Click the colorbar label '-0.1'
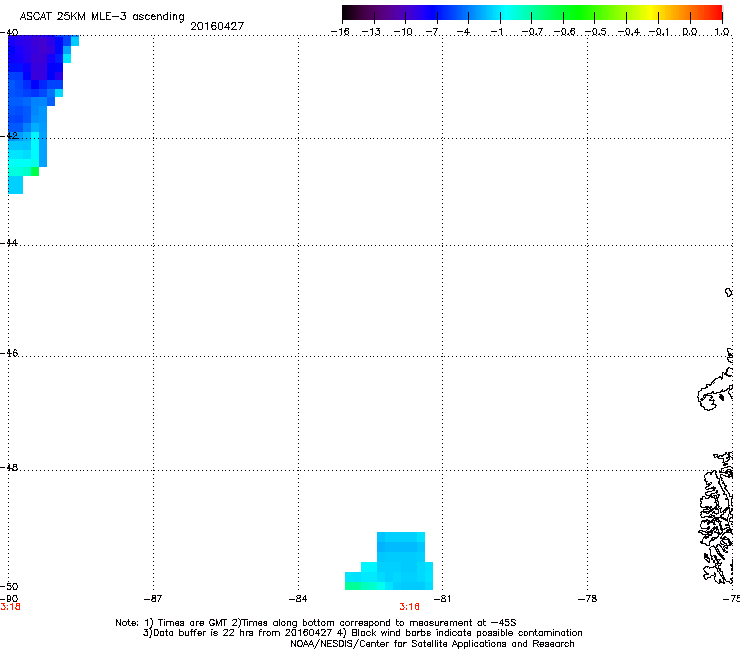The width and height of the screenshot is (740, 650). tap(659, 32)
